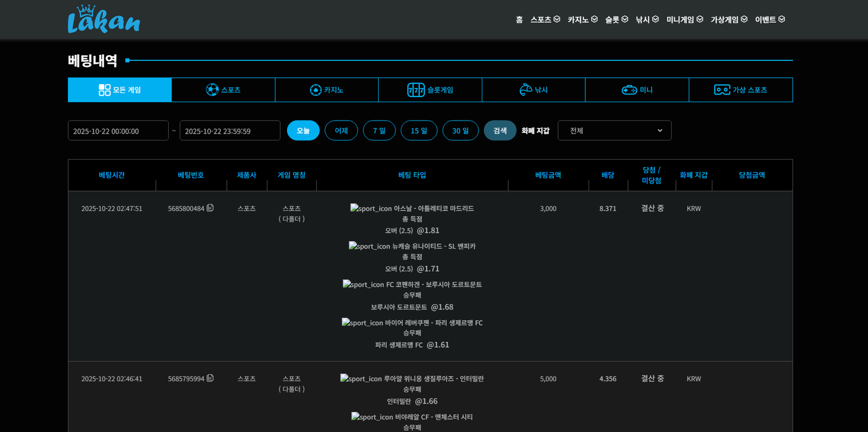Expand the 카지노 top navigation menu
The image size is (868, 432).
click(582, 20)
